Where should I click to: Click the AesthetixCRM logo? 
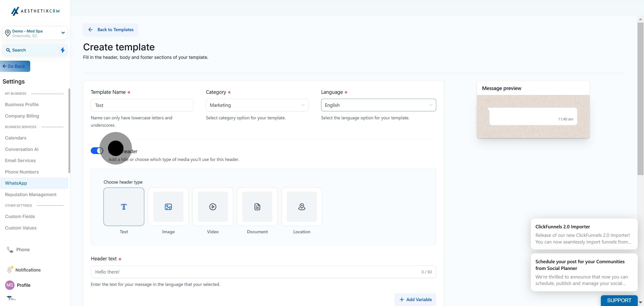(x=35, y=11)
